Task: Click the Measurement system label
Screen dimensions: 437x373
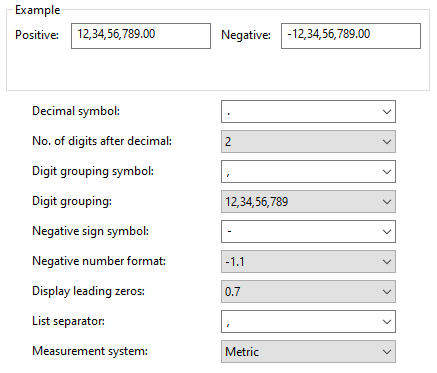Action: 90,351
